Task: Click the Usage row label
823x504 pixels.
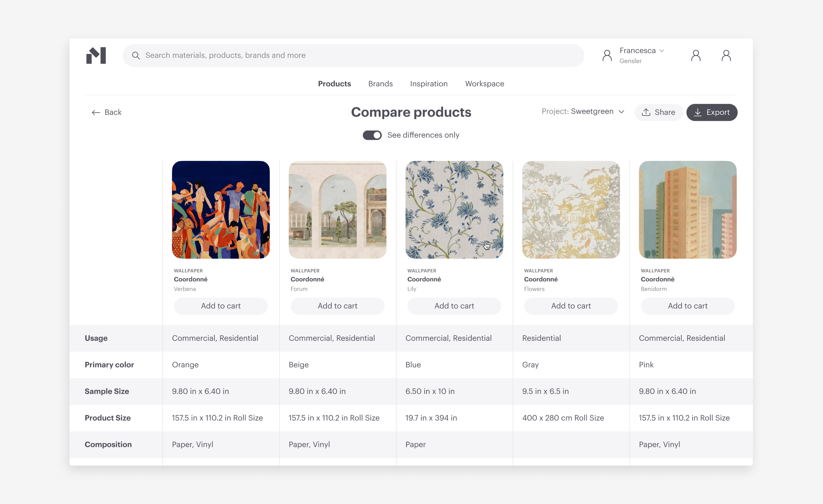Action: point(96,338)
